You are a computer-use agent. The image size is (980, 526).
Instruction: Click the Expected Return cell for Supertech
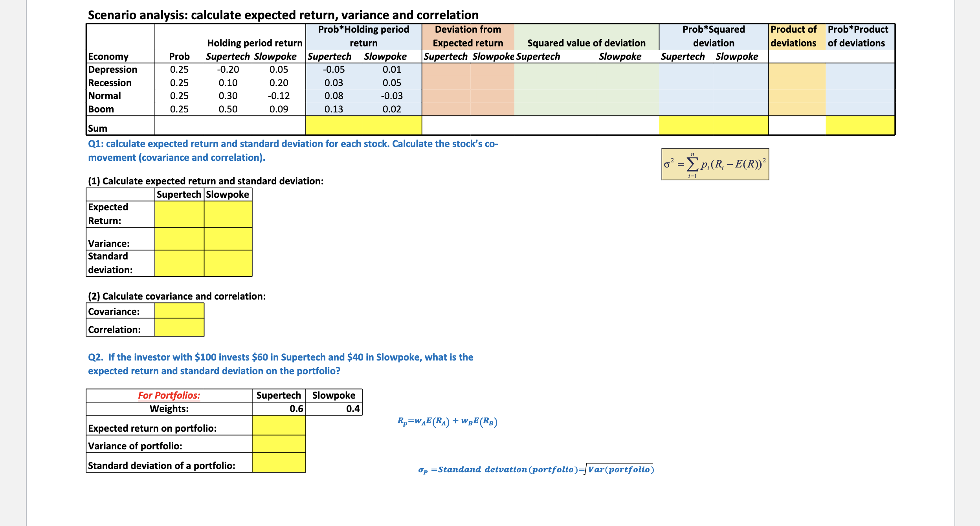(x=179, y=214)
